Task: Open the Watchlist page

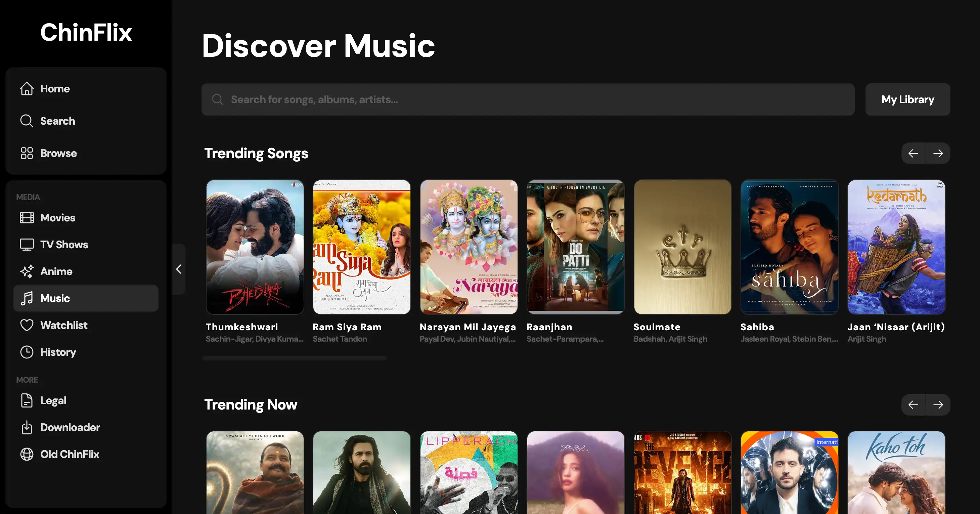Action: tap(86, 325)
